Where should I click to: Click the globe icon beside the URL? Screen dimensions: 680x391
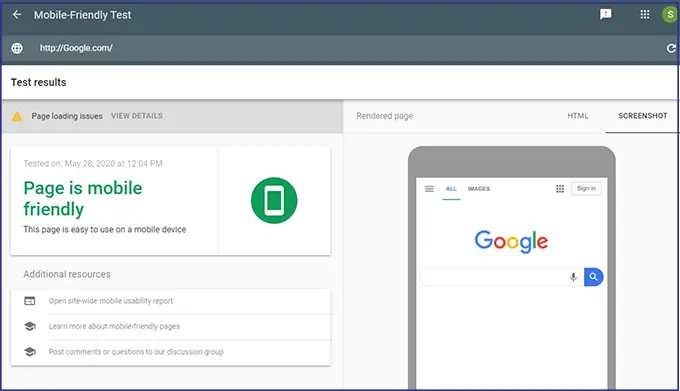click(17, 48)
